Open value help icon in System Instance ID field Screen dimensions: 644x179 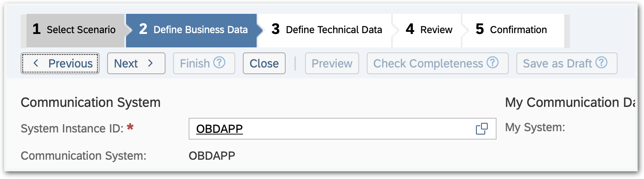click(481, 129)
